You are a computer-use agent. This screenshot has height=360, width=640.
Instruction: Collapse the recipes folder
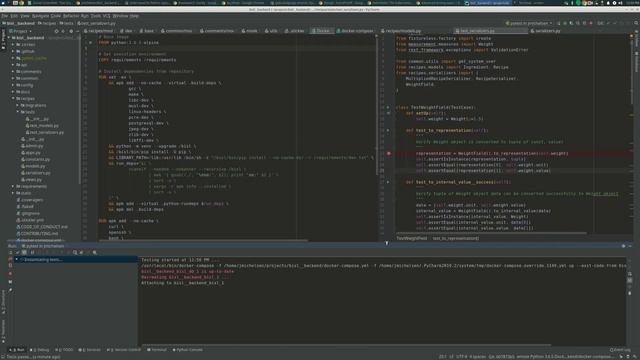13,98
